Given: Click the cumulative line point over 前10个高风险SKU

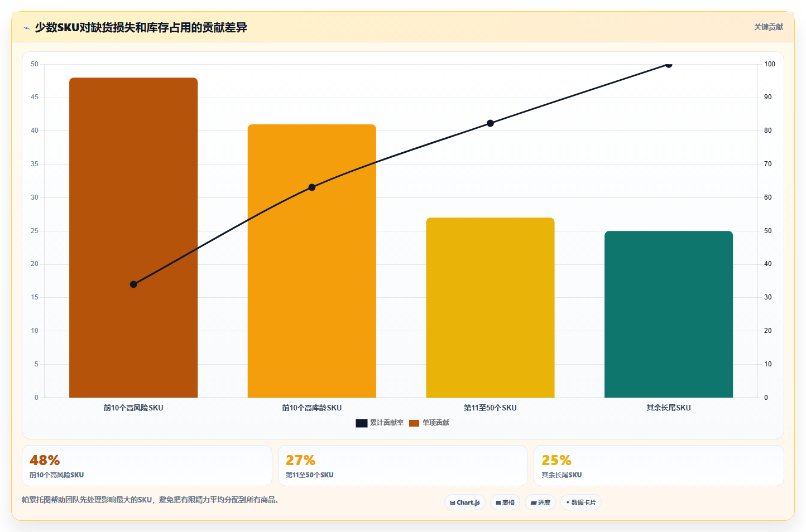Looking at the screenshot, I should tap(133, 284).
